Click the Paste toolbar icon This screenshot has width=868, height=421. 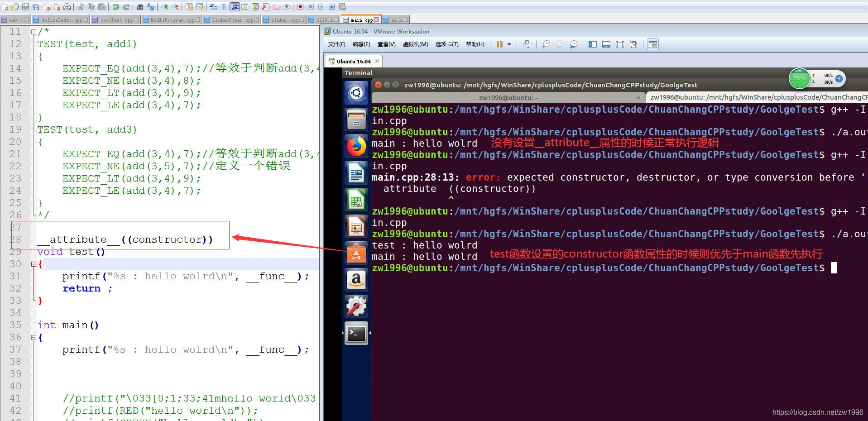point(102,7)
